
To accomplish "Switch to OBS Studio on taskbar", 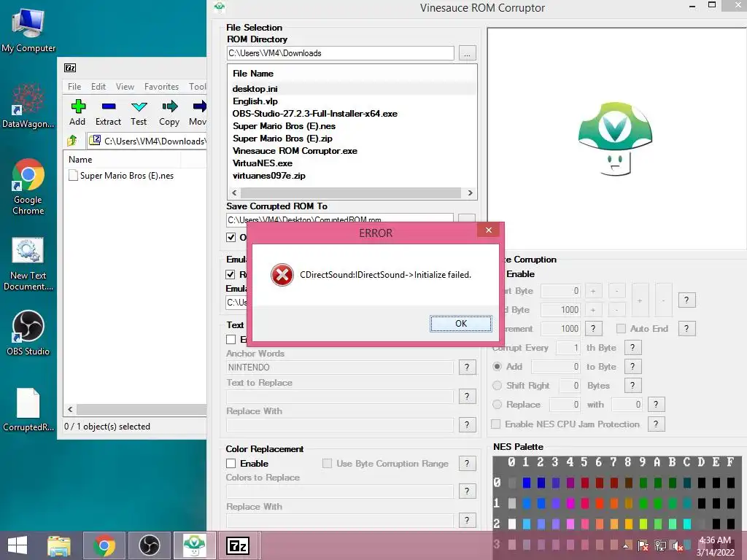I will [x=149, y=545].
